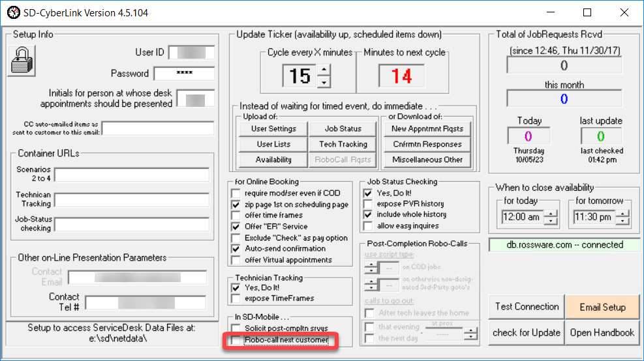Maximize the SD-CyberLink window
644x361 pixels.
(x=587, y=13)
